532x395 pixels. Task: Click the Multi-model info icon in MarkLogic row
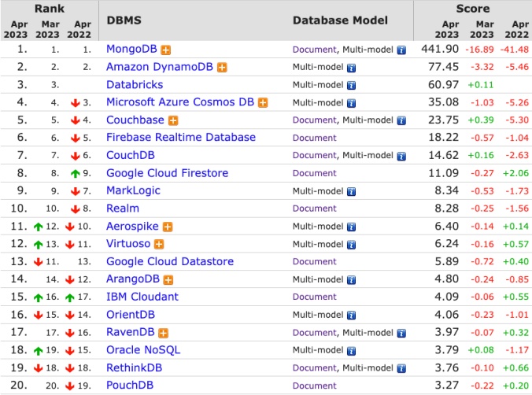[x=351, y=191]
